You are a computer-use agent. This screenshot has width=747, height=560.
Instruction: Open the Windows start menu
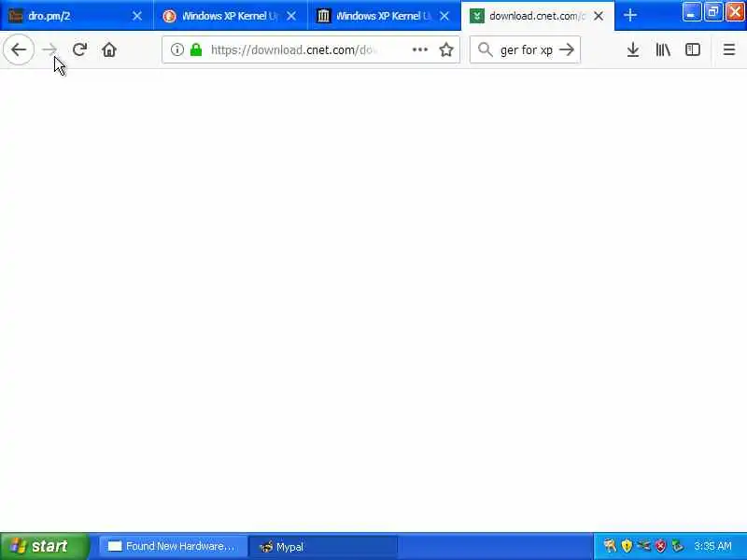coord(44,546)
